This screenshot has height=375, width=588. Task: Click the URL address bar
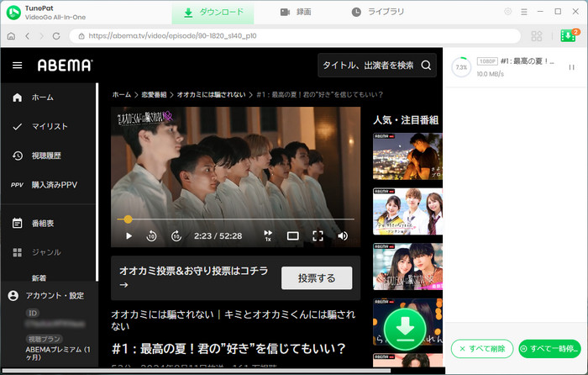coord(295,36)
